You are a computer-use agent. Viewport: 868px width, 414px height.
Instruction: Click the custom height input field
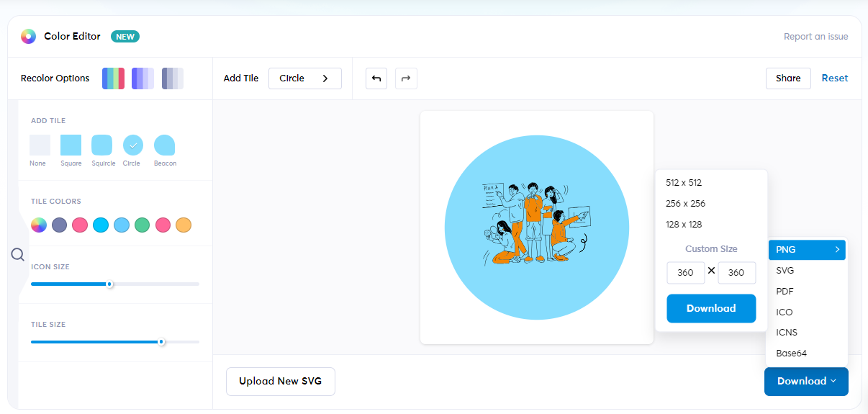tap(737, 273)
